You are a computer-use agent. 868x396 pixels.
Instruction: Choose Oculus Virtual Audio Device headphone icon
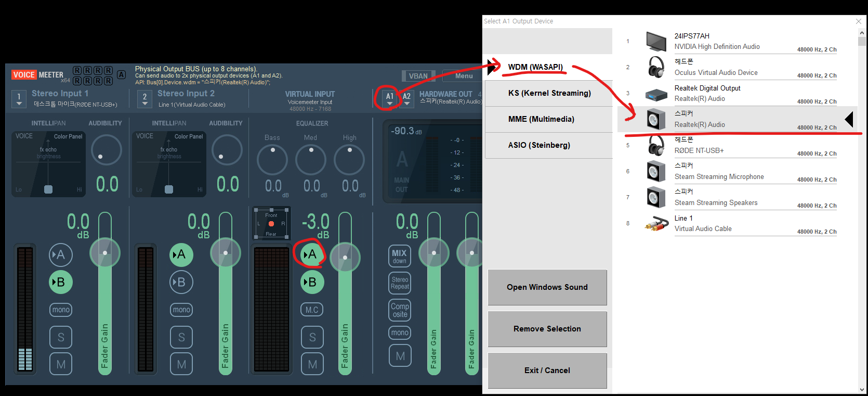click(x=656, y=67)
